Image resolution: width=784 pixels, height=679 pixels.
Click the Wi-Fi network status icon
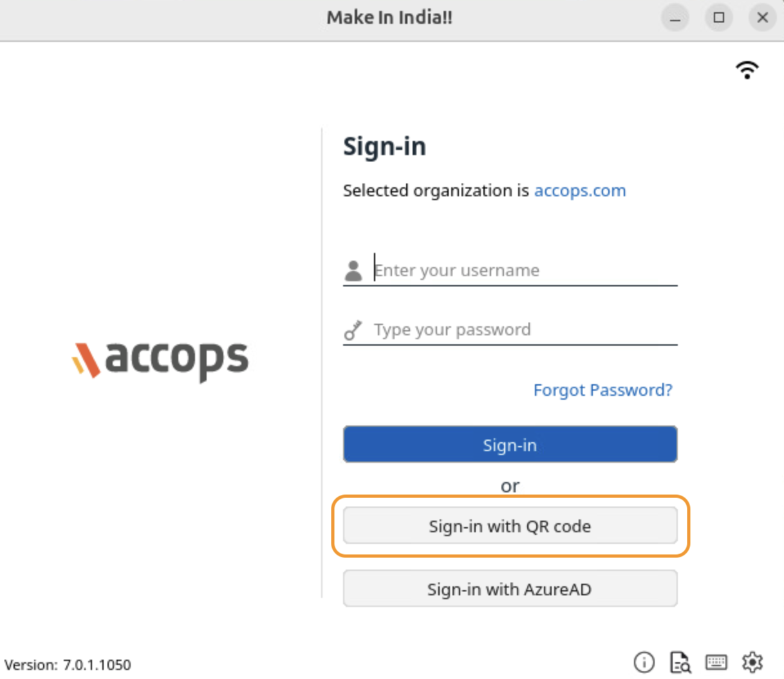747,70
